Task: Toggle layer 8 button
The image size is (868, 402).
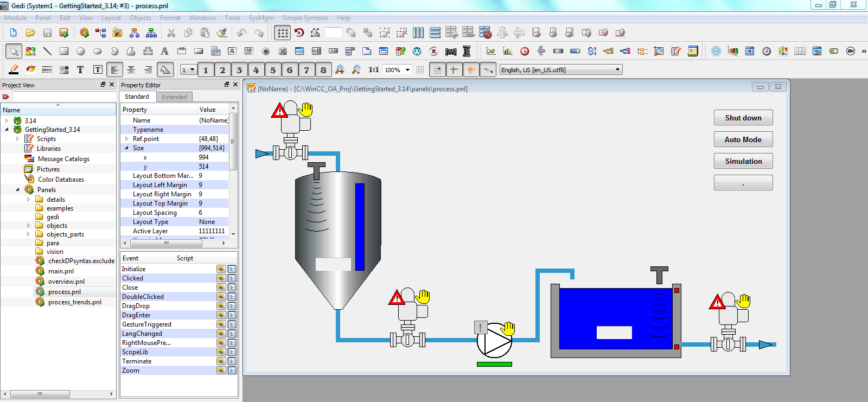Action: pyautogui.click(x=323, y=70)
